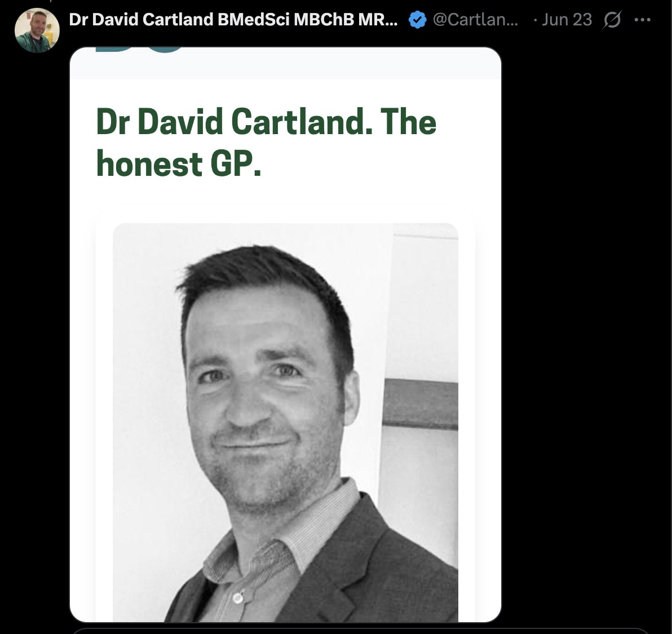Click the 'honest GP.' headline line
This screenshot has width=672, height=634.
[x=178, y=163]
